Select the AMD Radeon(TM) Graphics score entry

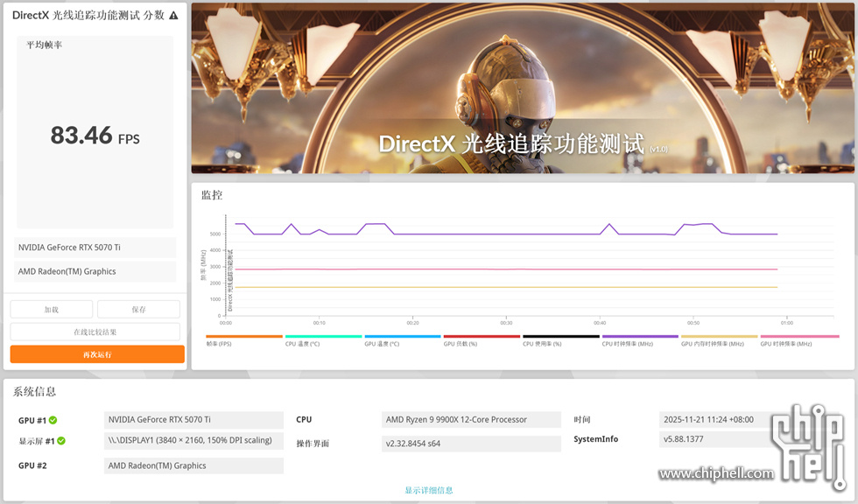click(x=95, y=271)
